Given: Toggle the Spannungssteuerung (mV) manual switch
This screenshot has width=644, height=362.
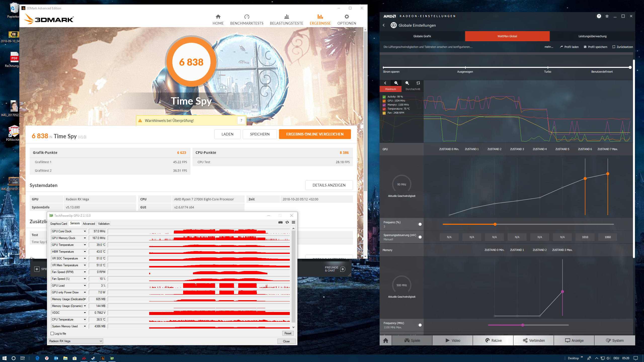Looking at the screenshot, I should click(x=420, y=237).
